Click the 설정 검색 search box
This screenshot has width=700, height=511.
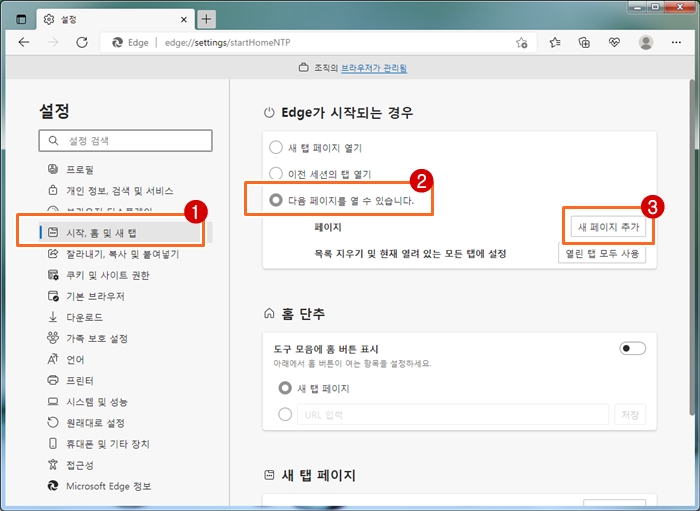coord(125,141)
